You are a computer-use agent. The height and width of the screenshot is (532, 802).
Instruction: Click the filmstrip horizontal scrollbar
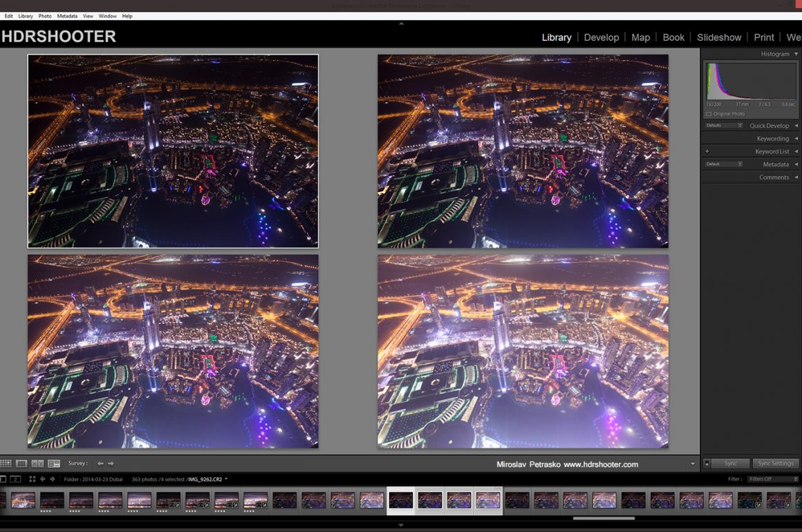coord(604,518)
